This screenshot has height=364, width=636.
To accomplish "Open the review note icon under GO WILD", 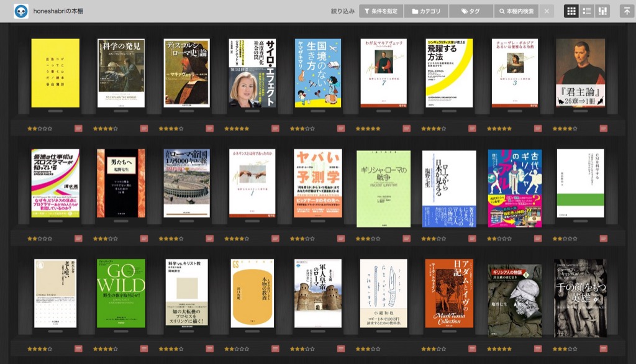I will (144, 348).
